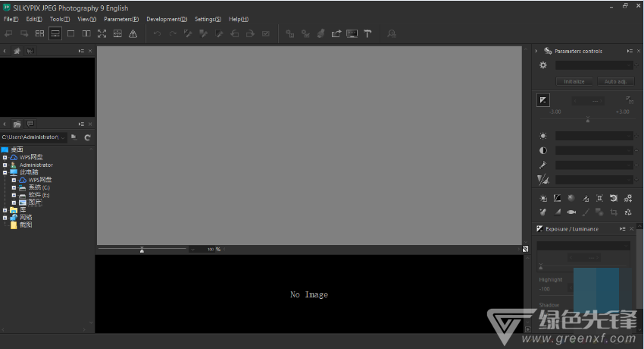
Task: Open the tone contrast dropdown
Action: point(594,150)
